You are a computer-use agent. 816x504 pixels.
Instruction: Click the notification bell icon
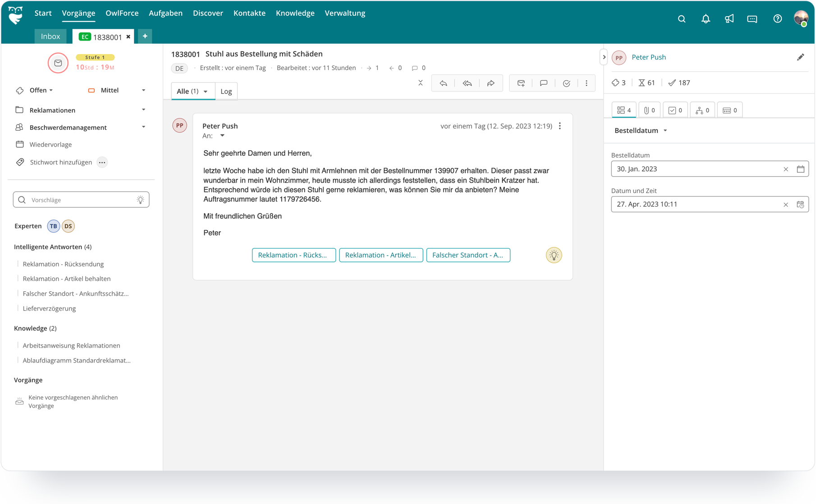pos(706,18)
